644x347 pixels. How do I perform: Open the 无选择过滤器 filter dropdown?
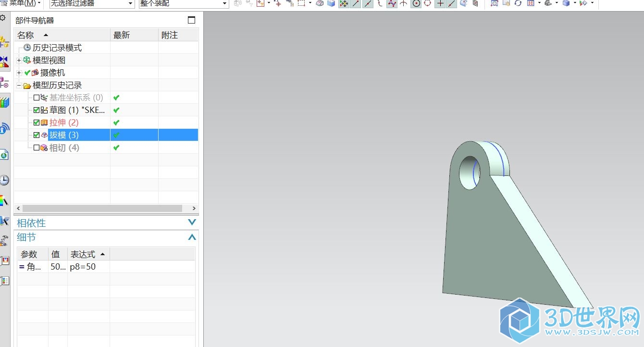click(x=92, y=3)
